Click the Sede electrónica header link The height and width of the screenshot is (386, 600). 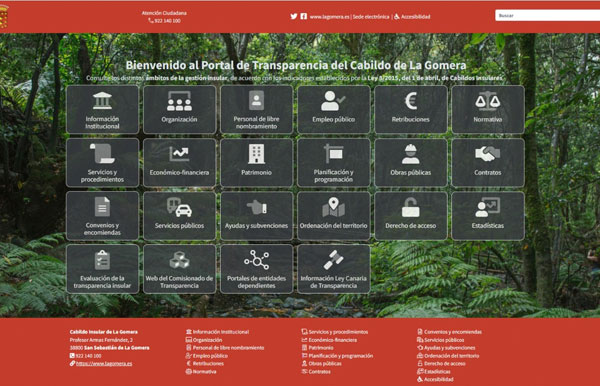pyautogui.click(x=371, y=17)
